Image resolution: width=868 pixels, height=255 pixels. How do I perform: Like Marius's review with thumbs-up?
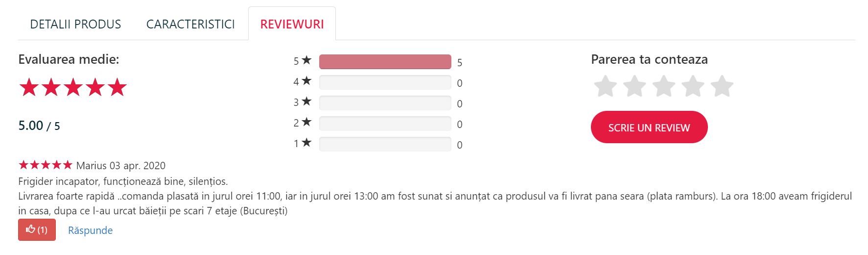37,229
